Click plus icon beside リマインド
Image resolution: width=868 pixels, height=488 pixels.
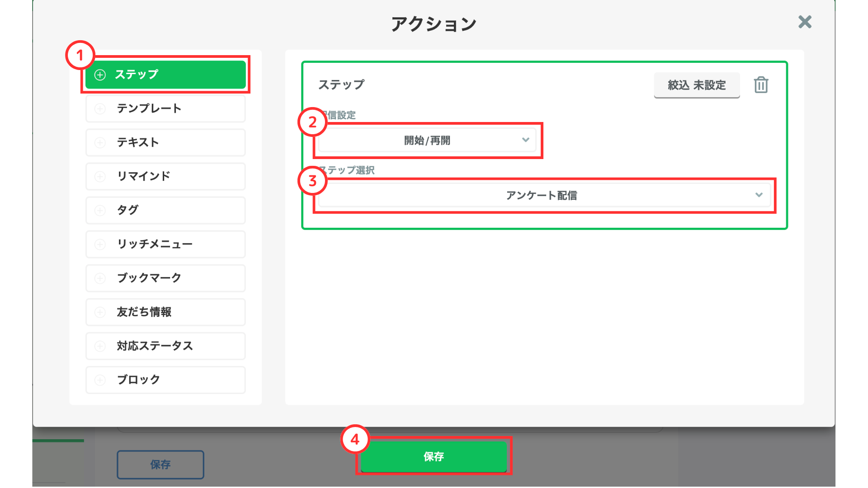pyautogui.click(x=100, y=177)
